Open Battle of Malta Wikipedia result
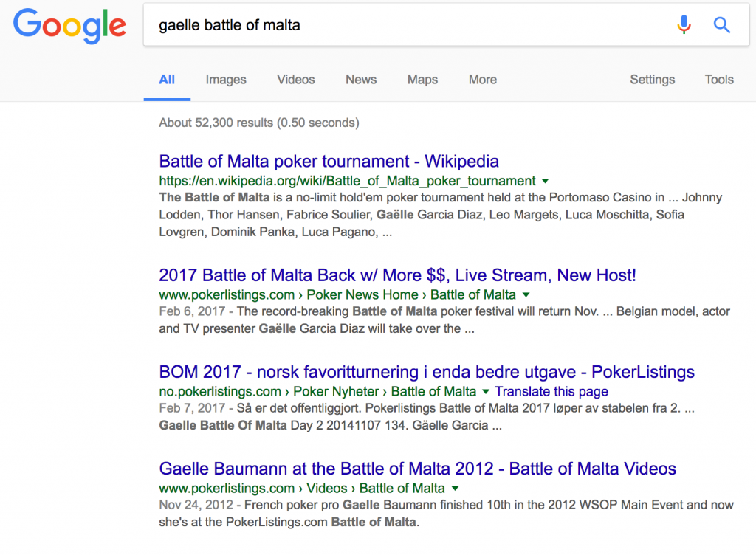This screenshot has width=756, height=555. click(x=329, y=161)
